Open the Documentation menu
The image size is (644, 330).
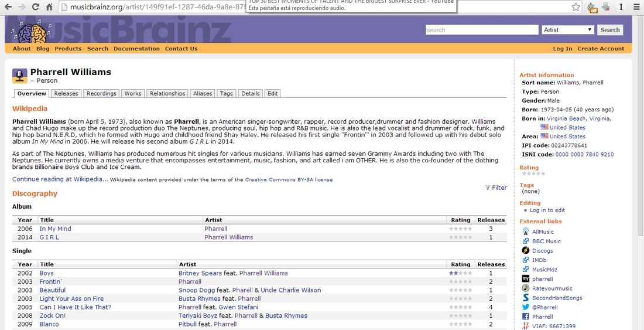pos(137,49)
